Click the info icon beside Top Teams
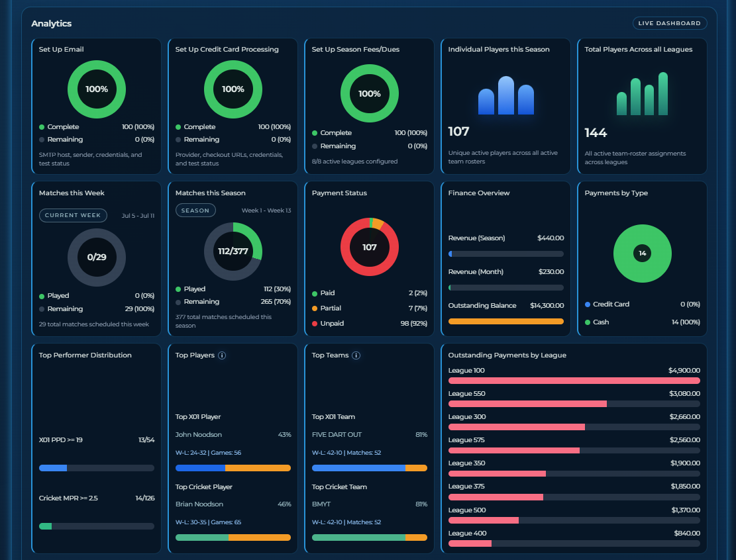 pos(356,355)
